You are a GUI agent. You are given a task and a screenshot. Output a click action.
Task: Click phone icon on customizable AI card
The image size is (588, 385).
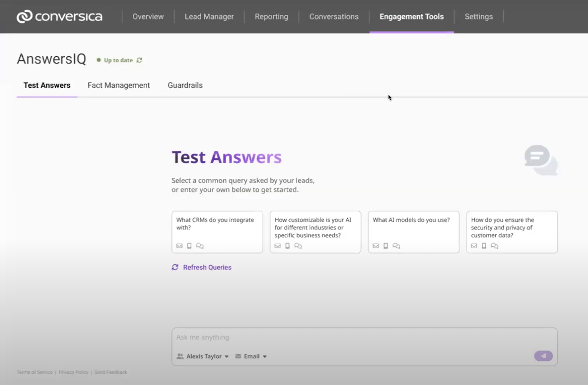pyautogui.click(x=288, y=246)
